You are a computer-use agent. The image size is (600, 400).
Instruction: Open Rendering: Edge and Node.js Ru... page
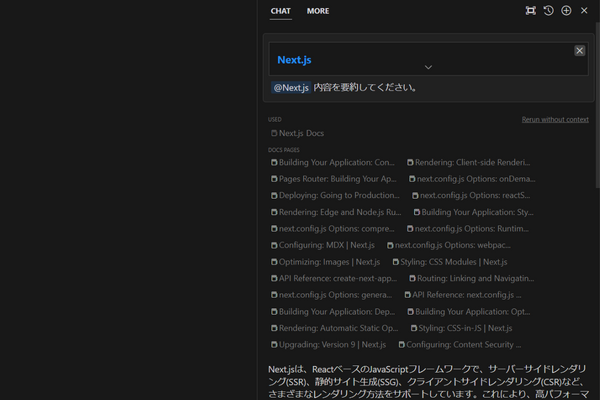(x=336, y=212)
